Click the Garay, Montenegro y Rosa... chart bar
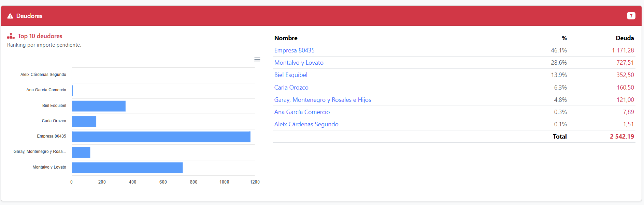Image resolution: width=644 pixels, height=205 pixels. (81, 152)
